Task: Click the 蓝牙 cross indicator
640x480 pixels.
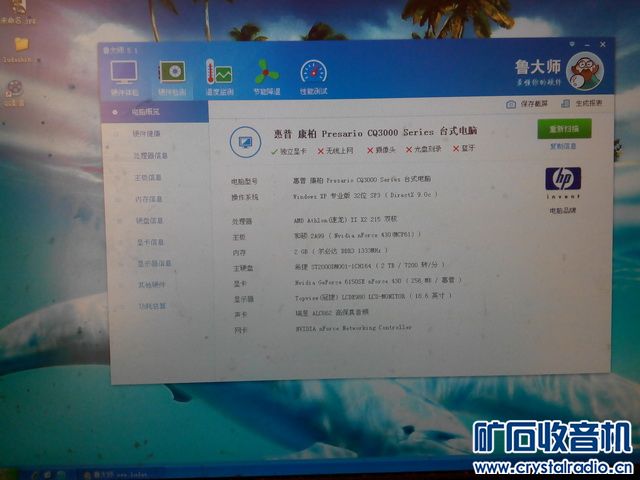Action: coord(464,148)
